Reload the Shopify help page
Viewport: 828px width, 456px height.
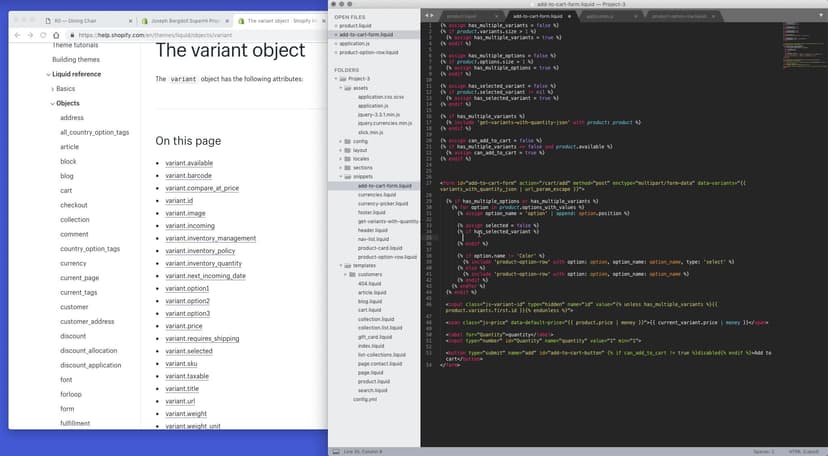tap(43, 35)
